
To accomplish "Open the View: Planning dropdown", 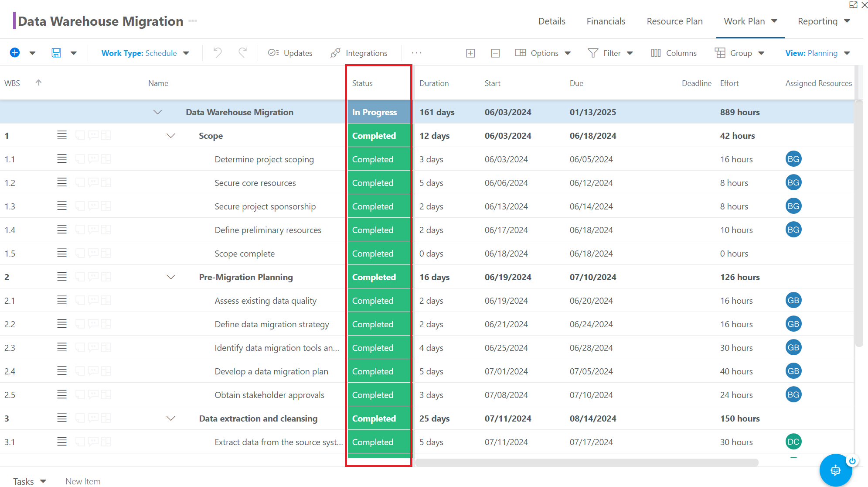I will pyautogui.click(x=818, y=53).
